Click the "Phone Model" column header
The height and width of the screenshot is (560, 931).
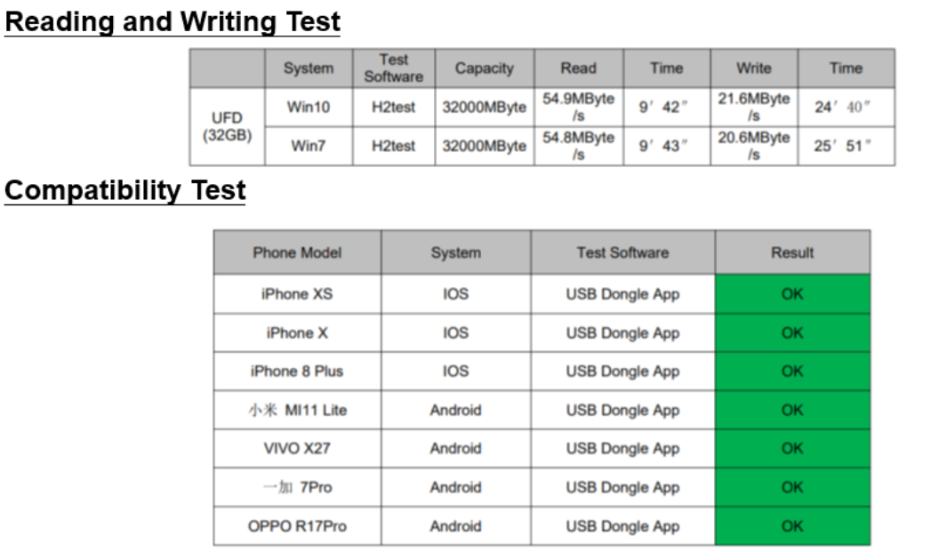click(x=297, y=252)
